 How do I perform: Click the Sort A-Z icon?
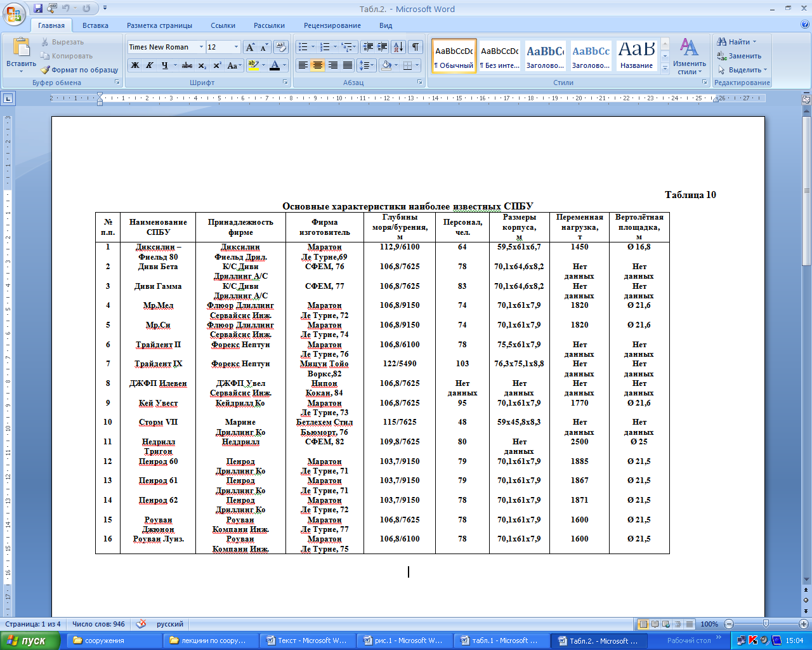click(398, 47)
